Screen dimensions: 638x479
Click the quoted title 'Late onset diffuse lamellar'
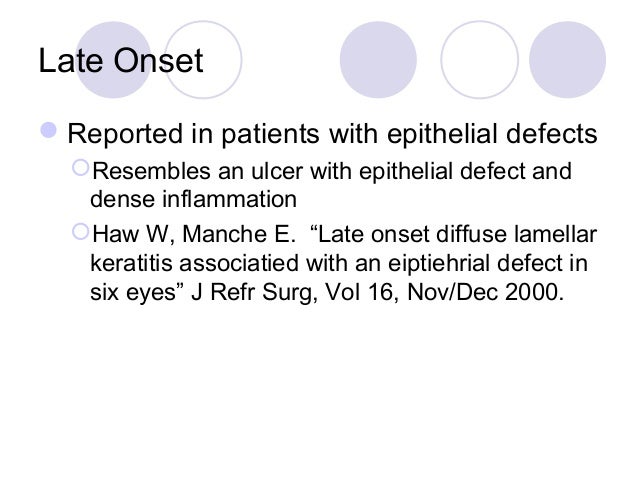[x=453, y=234]
